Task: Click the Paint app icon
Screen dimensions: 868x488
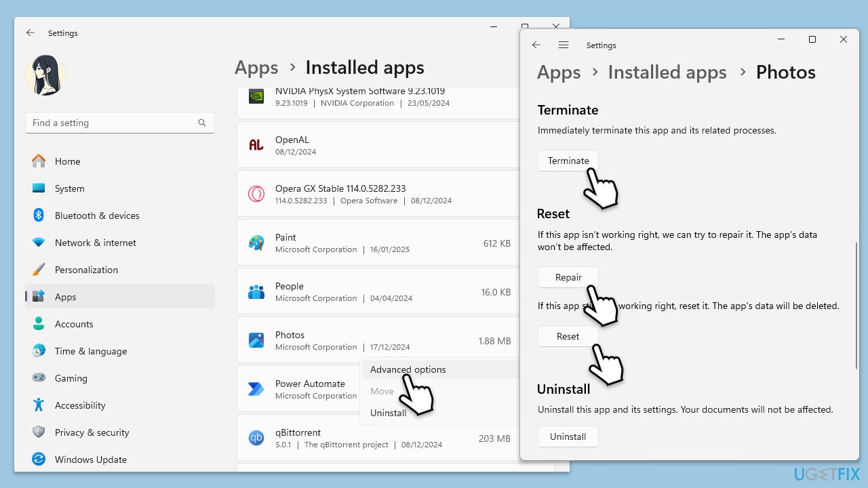Action: [x=256, y=243]
